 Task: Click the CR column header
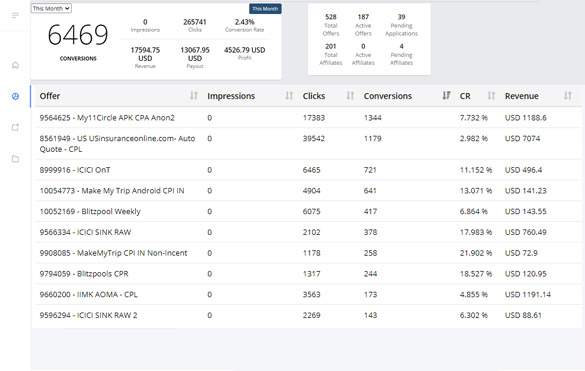tap(465, 96)
